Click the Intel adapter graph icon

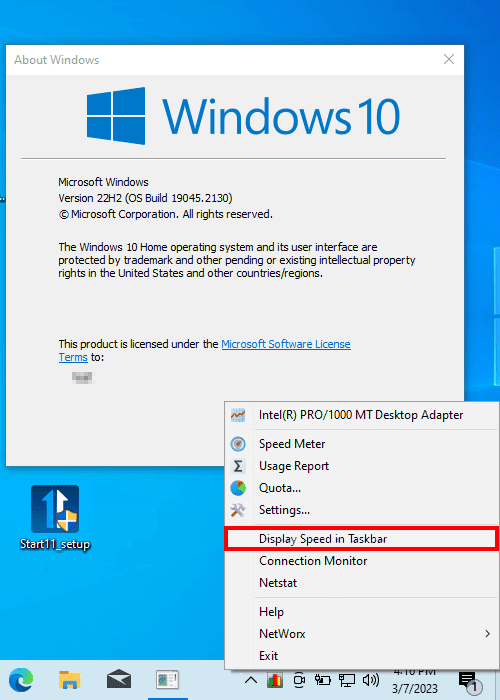238,415
